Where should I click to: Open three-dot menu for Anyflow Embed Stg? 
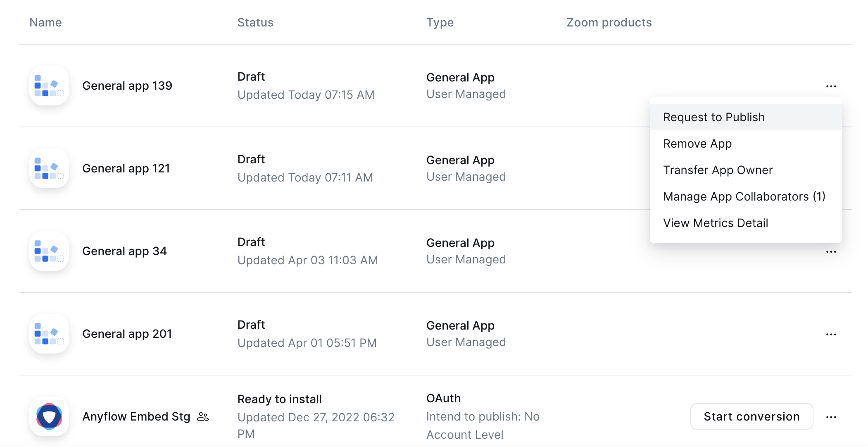[x=831, y=417]
